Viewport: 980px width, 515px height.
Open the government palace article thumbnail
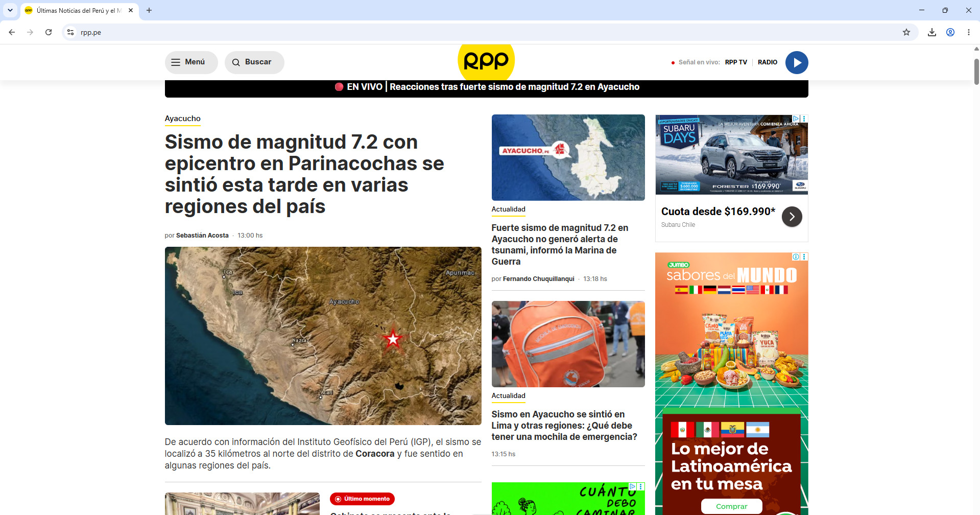click(x=242, y=504)
